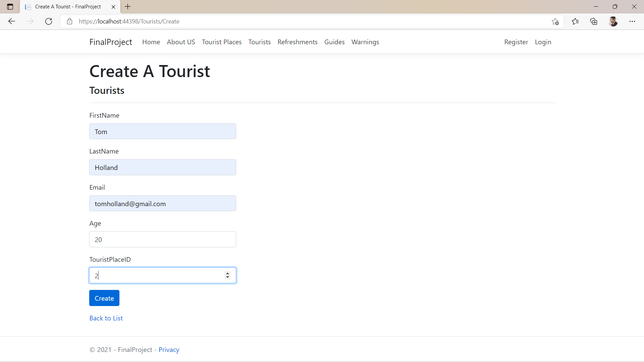Click inside the Age input field
This screenshot has height=362, width=644.
pyautogui.click(x=162, y=239)
